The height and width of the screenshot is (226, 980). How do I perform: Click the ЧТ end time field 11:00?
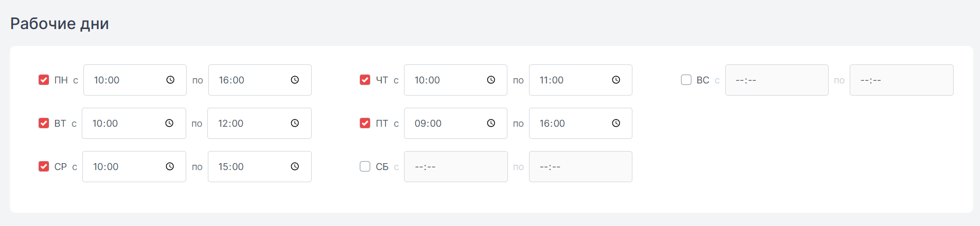(x=581, y=80)
